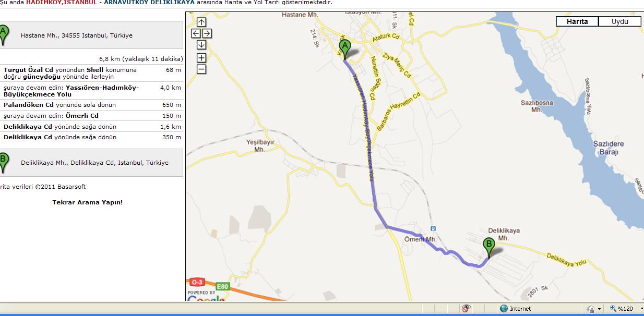This screenshot has width=644, height=316.
Task: Click the Ziya Meriç Cd street label
Action: (x=397, y=65)
